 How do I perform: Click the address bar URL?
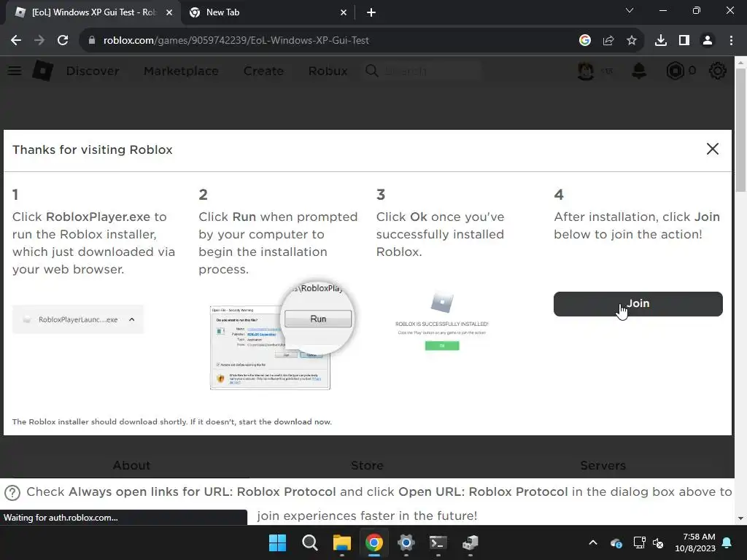[236, 41]
